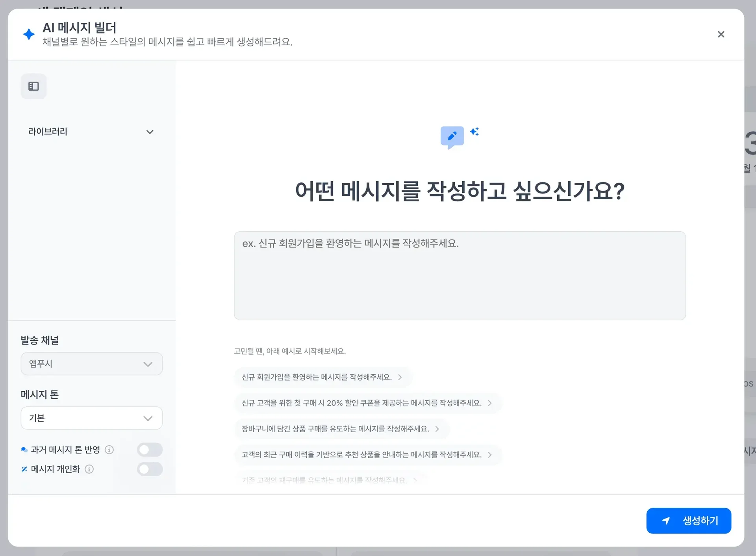Click the pencil speech bubble icon
This screenshot has height=556, width=756.
point(452,137)
